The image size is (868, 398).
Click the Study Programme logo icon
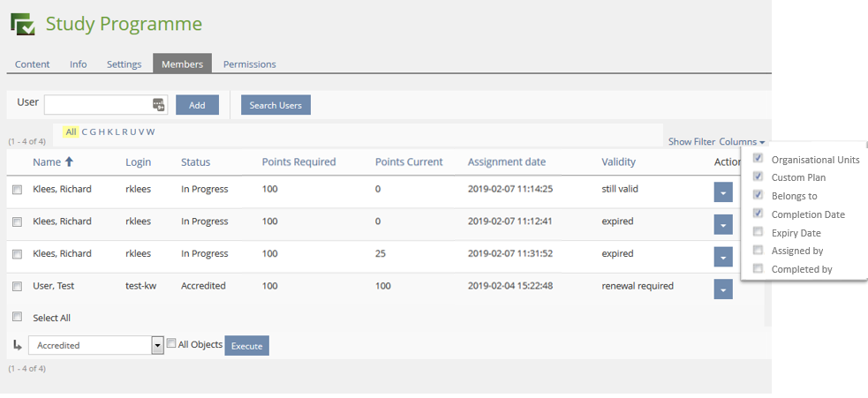[x=23, y=24]
